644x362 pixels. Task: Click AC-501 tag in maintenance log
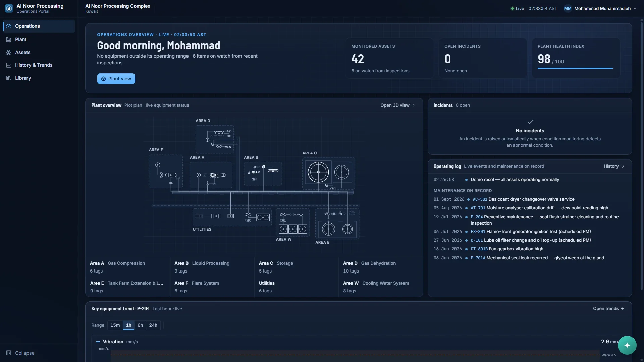(x=480, y=199)
